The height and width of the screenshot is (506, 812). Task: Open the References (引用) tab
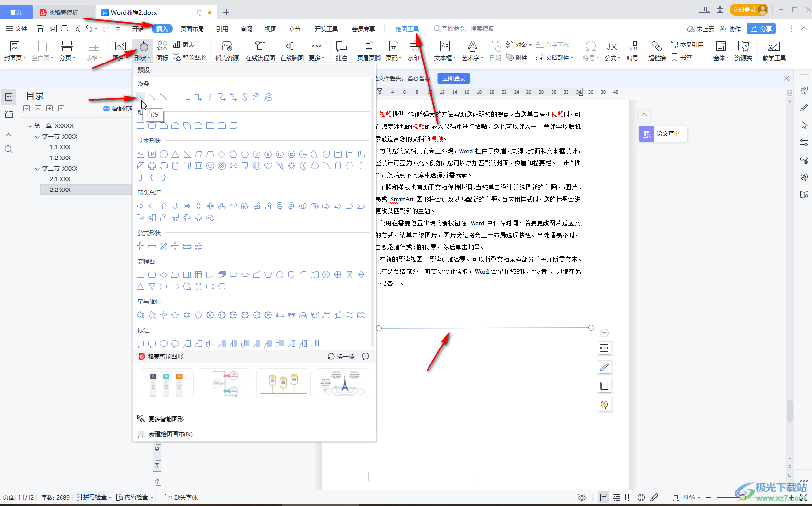(222, 29)
